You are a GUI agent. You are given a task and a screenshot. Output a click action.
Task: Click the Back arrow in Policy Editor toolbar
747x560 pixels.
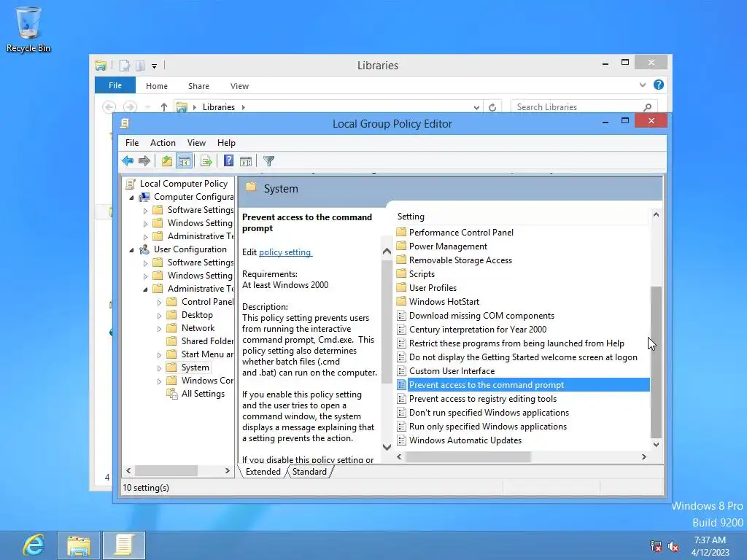pyautogui.click(x=128, y=161)
